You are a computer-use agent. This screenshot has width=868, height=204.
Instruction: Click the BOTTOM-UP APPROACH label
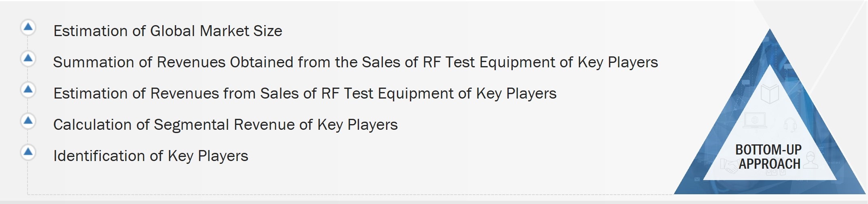(768, 157)
